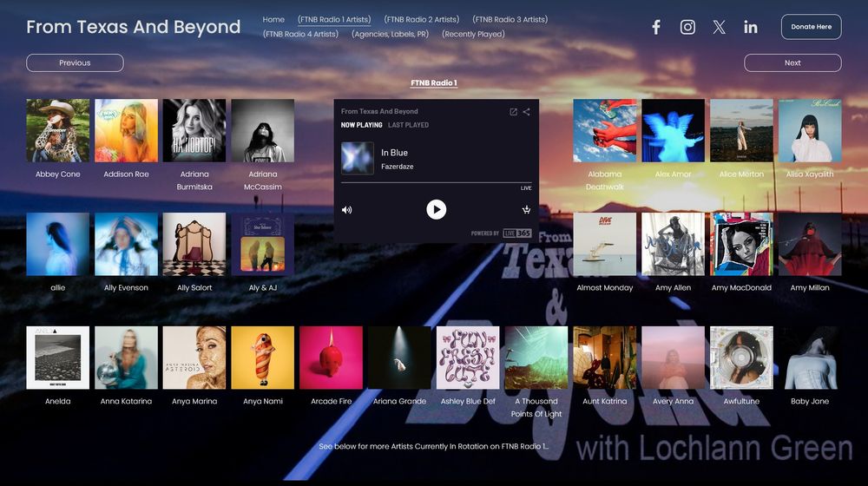868x486 pixels.
Task: Open the Adriana Burmitska album cover
Action: [x=194, y=131]
